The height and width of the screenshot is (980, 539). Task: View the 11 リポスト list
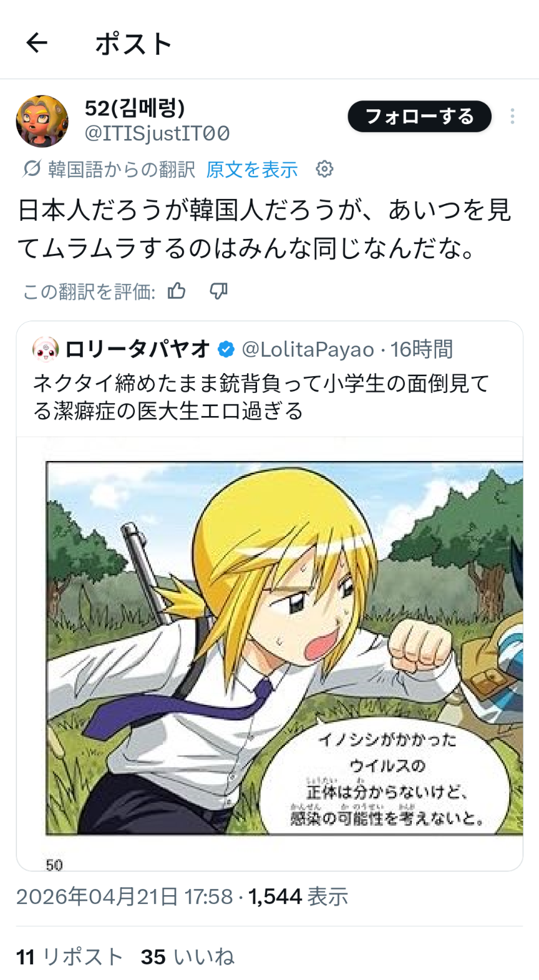[69, 957]
